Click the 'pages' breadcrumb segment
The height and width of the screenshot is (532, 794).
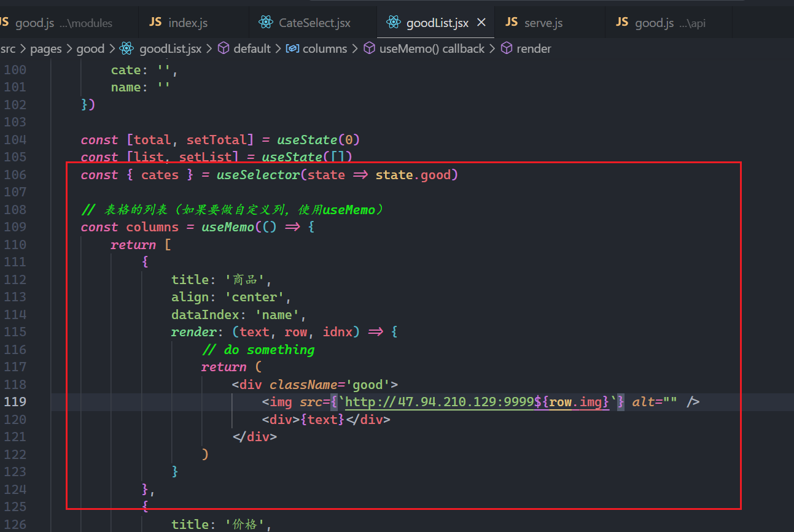click(46, 48)
